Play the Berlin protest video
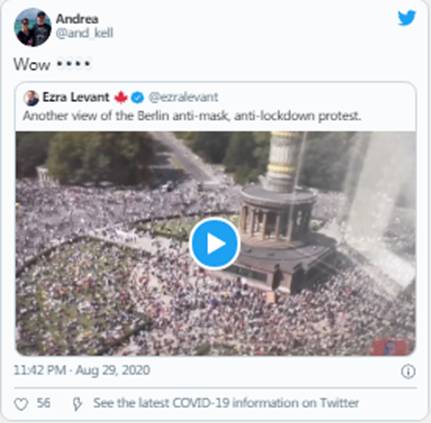The image size is (431, 423). click(x=214, y=244)
